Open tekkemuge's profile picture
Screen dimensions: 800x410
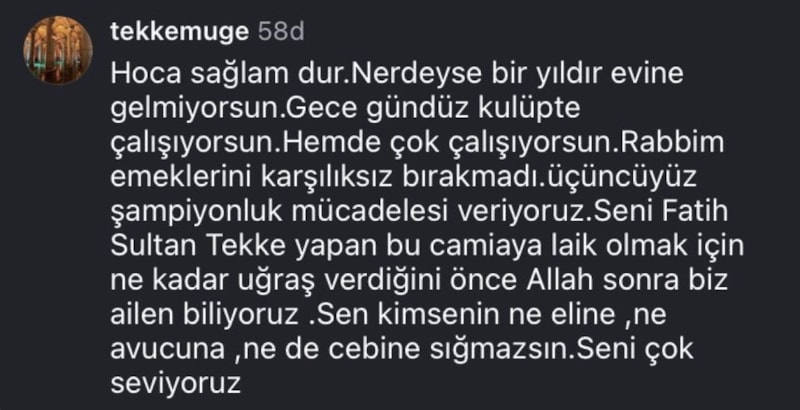[57, 50]
